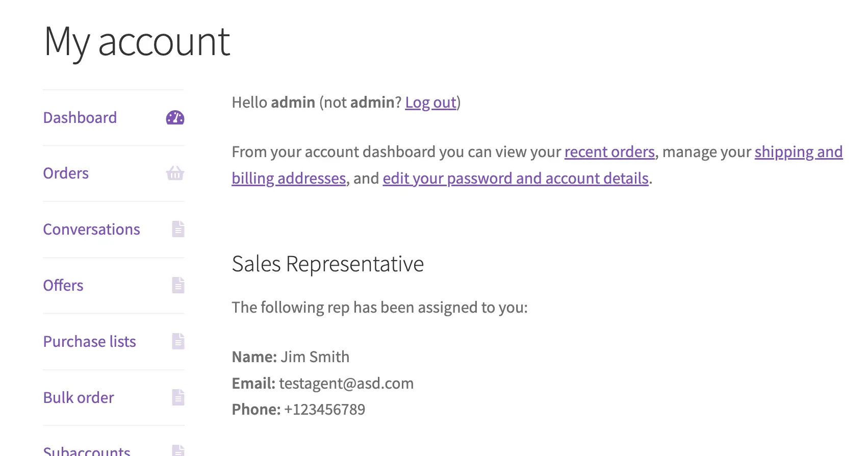The height and width of the screenshot is (456, 868).
Task: Follow the recent orders link
Action: coord(609,152)
